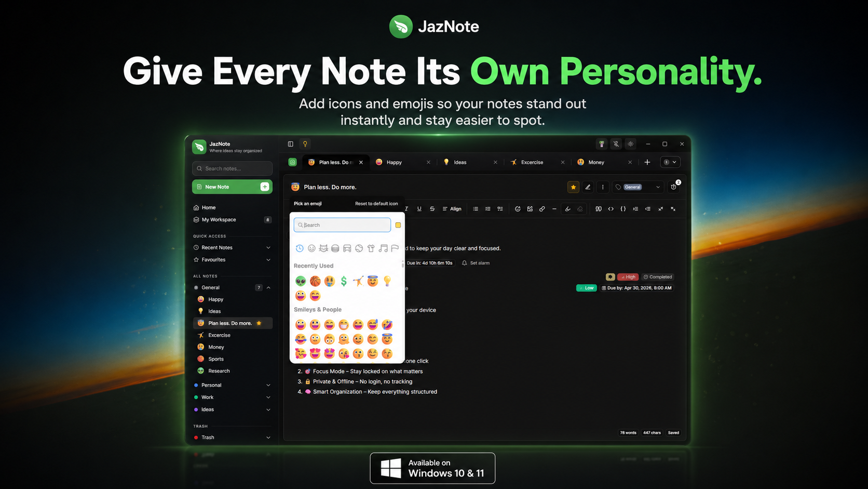The image size is (868, 489).
Task: Select the Food burger category icon
Action: coord(335,248)
